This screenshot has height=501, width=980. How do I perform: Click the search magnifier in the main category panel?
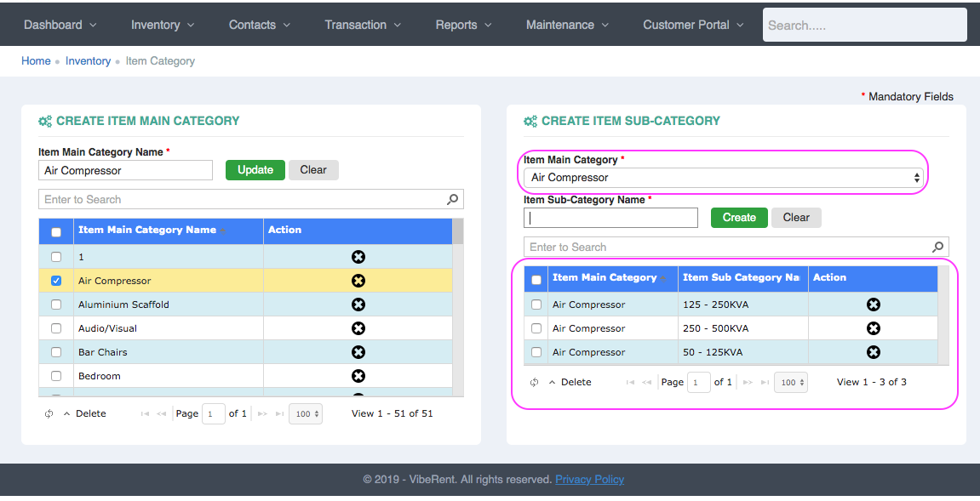coord(452,199)
